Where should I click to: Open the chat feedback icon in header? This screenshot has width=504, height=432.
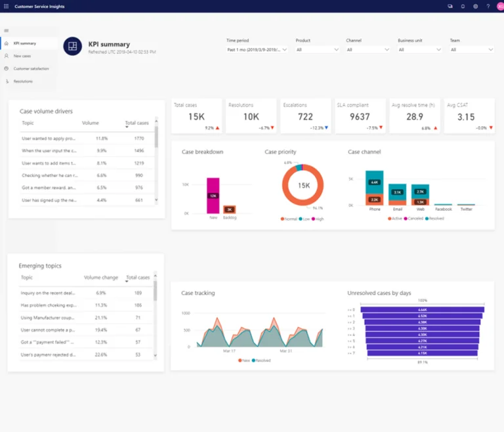450,6
